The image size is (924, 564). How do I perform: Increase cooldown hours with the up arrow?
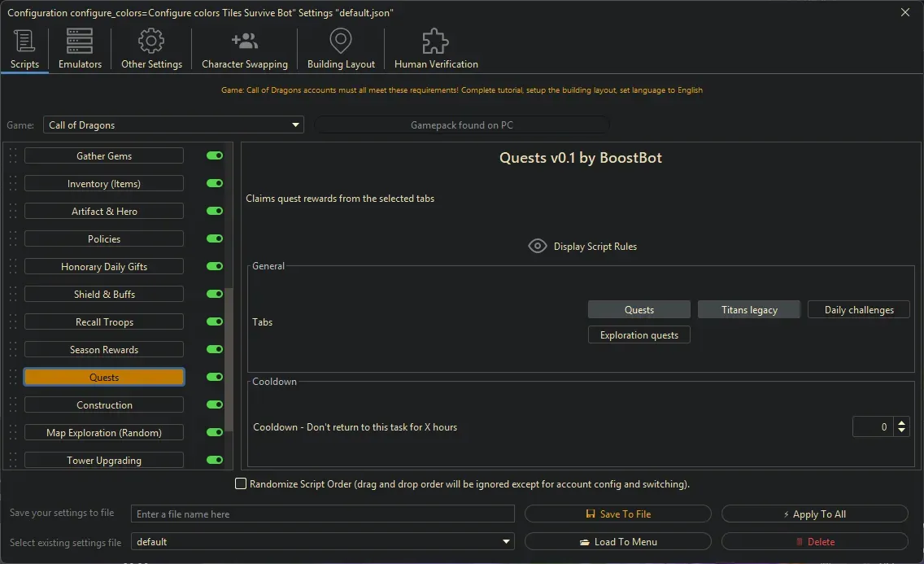[901, 422]
